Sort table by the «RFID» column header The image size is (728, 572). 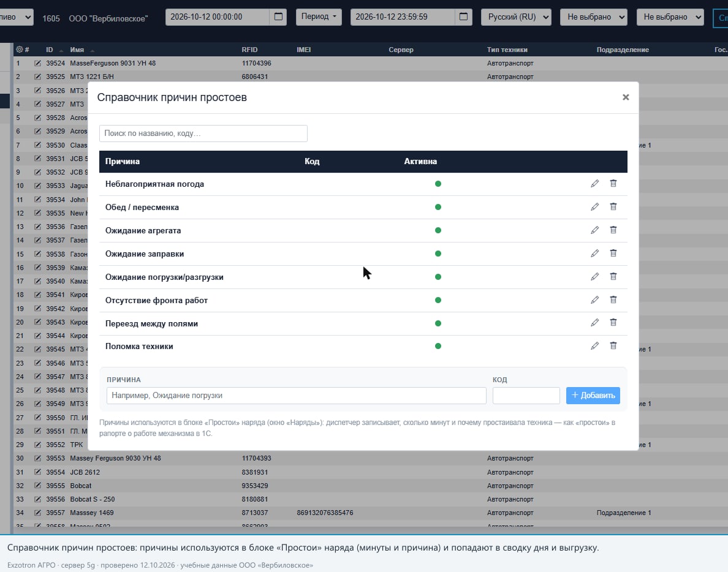click(x=249, y=50)
